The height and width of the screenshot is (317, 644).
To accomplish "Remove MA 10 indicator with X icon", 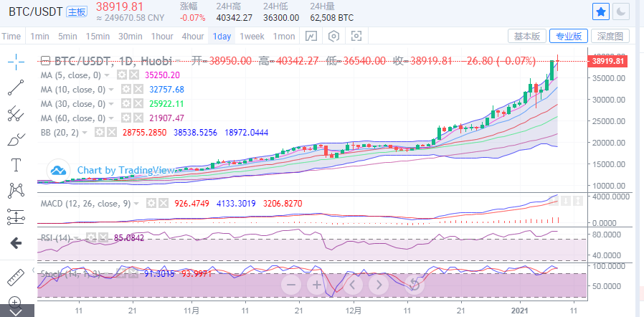I will coord(139,90).
